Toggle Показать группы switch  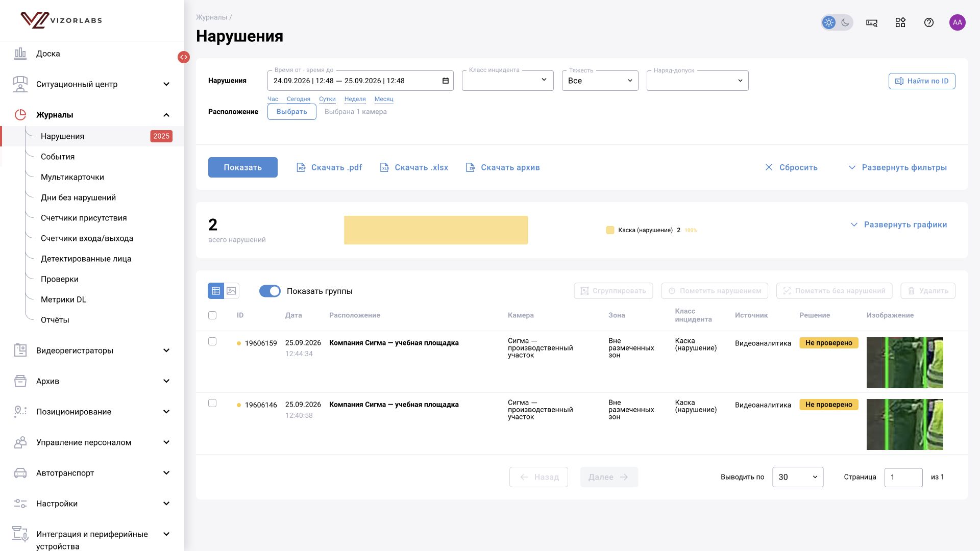click(270, 291)
